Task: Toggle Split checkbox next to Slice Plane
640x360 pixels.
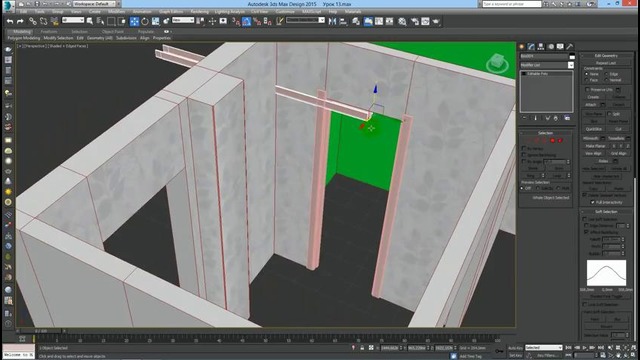Action: [x=609, y=114]
